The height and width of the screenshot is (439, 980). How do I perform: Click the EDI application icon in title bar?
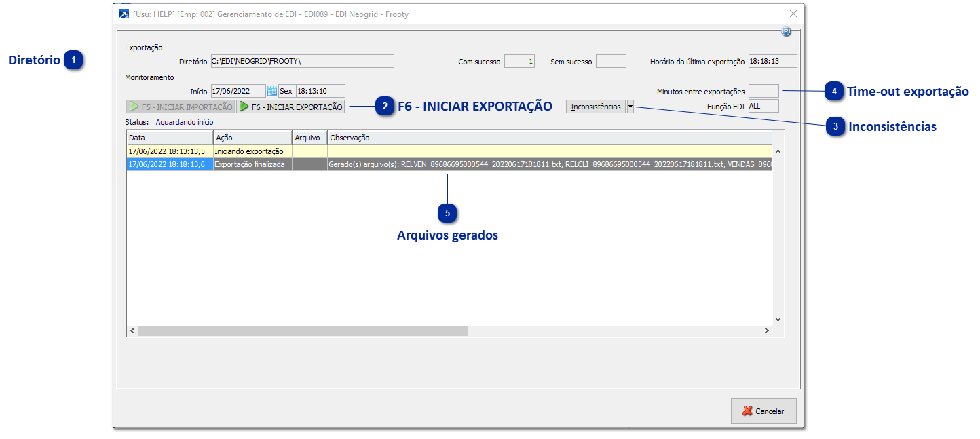pyautogui.click(x=123, y=13)
